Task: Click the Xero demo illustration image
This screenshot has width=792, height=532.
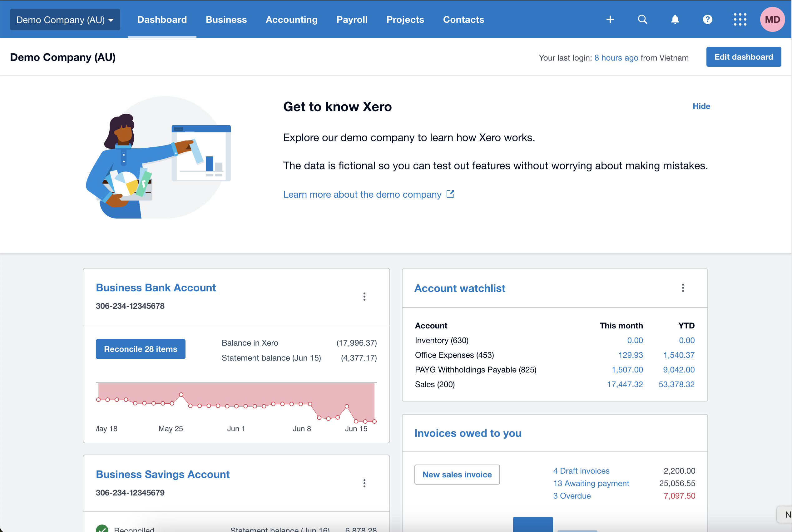Action: 158,157
